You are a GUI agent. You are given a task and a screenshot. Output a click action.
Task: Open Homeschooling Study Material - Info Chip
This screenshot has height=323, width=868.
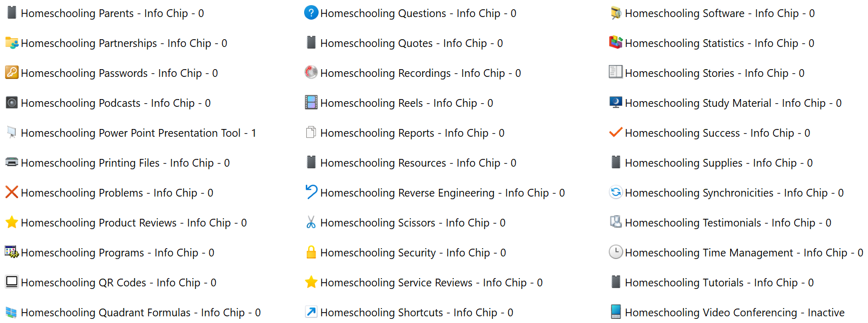pyautogui.click(x=733, y=103)
